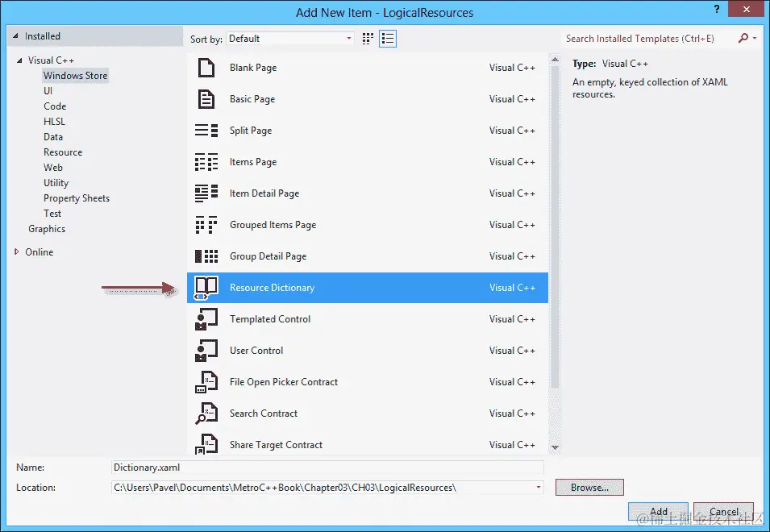Viewport: 770px width, 532px height.
Task: Collapse the Installed section
Action: (15, 35)
